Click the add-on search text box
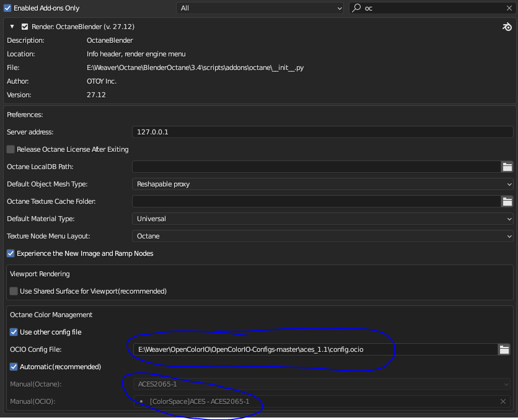Screen dimensions: 518x420 [431, 8]
